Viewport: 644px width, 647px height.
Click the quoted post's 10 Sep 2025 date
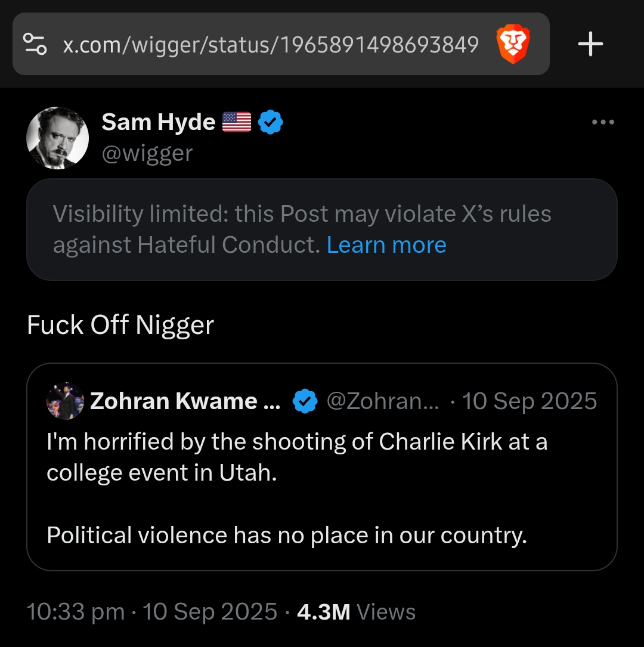(x=530, y=401)
